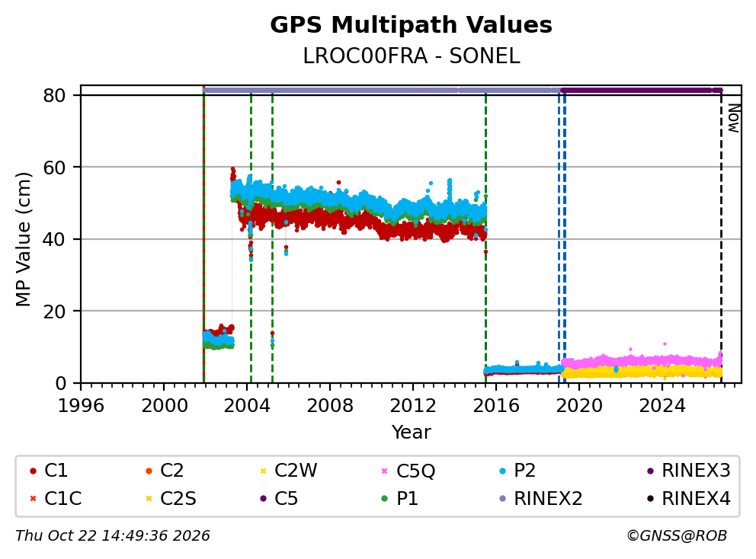Click the Now dashed line marker
This screenshot has width=756, height=559.
pos(721,236)
